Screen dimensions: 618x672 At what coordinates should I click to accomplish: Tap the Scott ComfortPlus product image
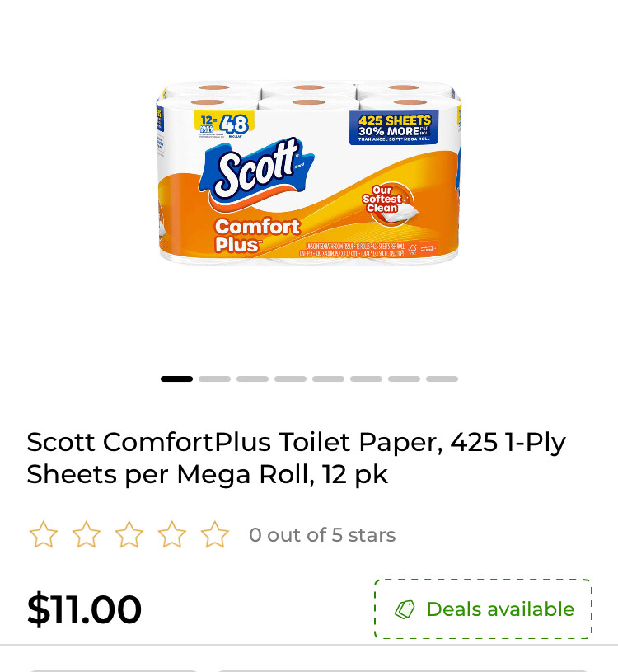(x=309, y=172)
